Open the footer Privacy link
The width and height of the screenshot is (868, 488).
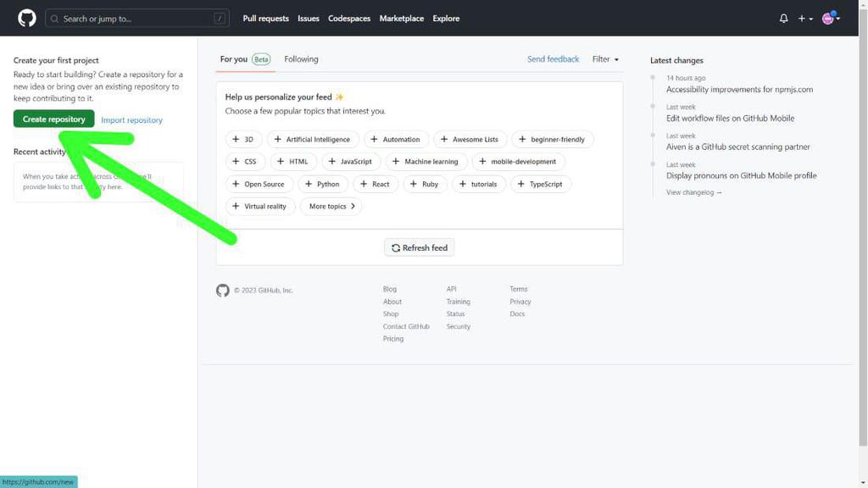(520, 302)
